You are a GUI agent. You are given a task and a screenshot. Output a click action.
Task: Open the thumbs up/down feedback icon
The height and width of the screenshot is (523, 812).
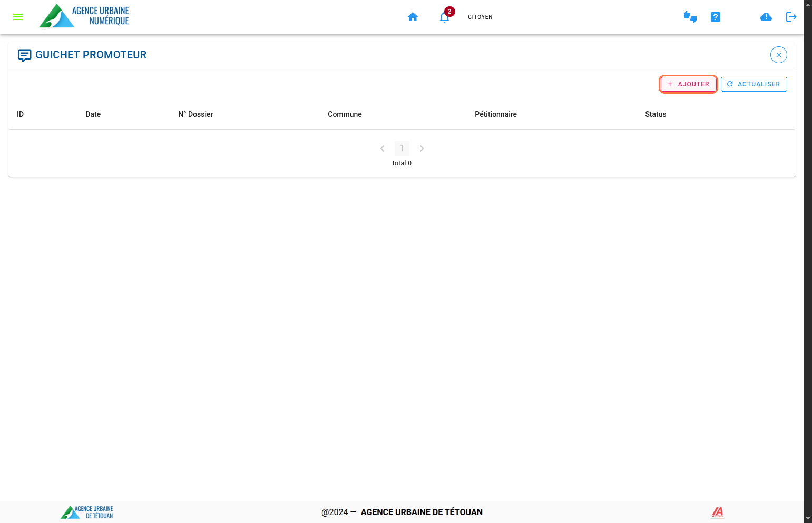pyautogui.click(x=690, y=17)
